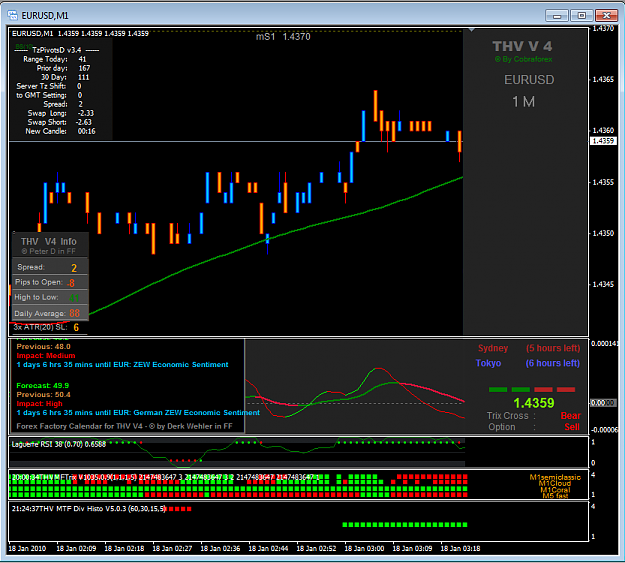Click the Option 'Sell' signal

click(x=572, y=427)
